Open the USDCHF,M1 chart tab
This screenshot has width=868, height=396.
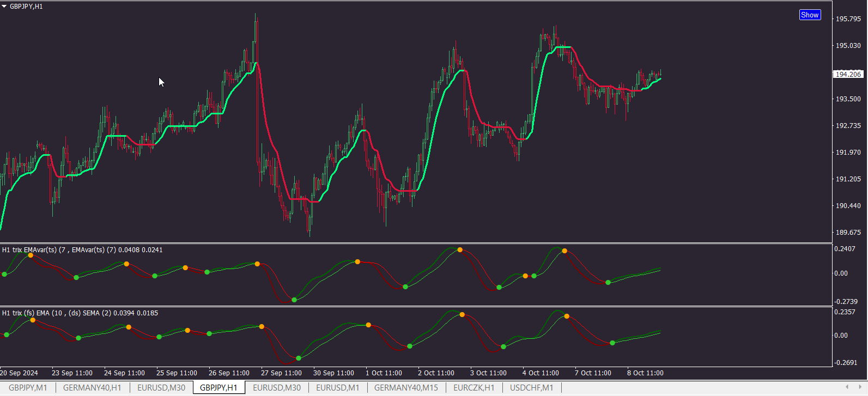tap(532, 388)
